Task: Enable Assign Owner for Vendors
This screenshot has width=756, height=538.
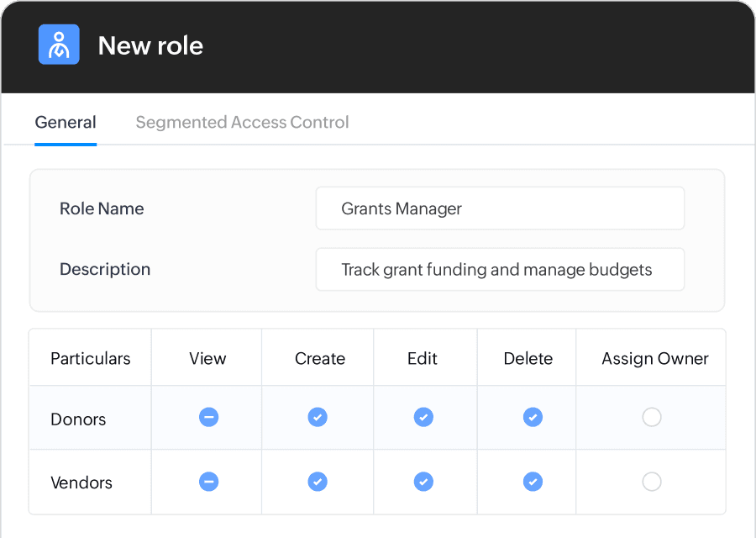Action: point(652,482)
